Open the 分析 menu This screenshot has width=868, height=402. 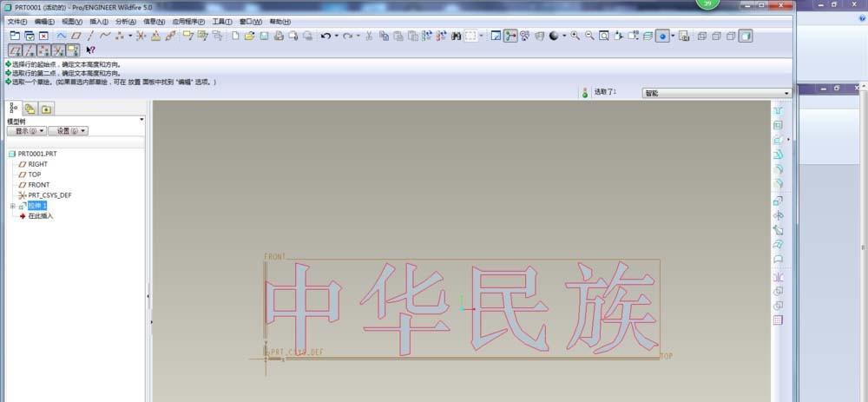tap(126, 22)
